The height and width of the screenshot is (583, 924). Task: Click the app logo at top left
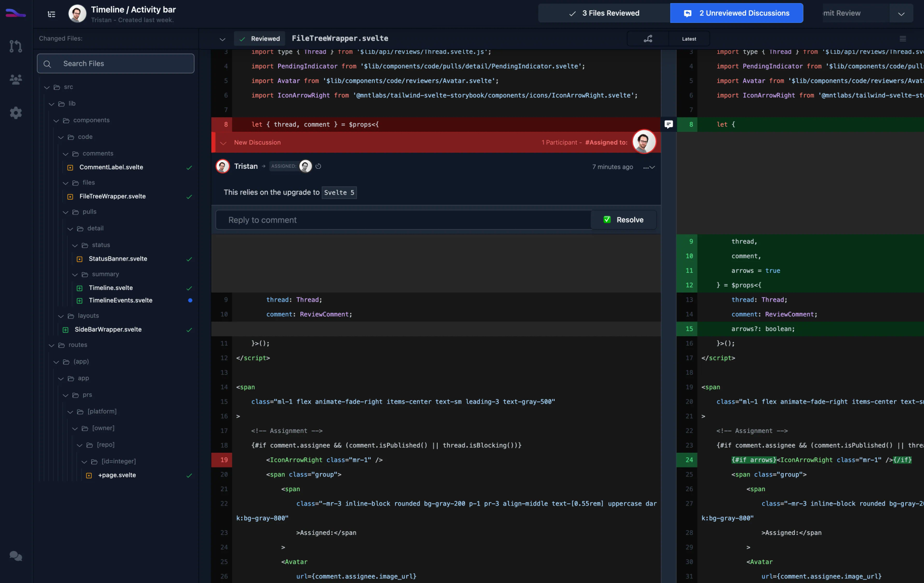click(16, 13)
